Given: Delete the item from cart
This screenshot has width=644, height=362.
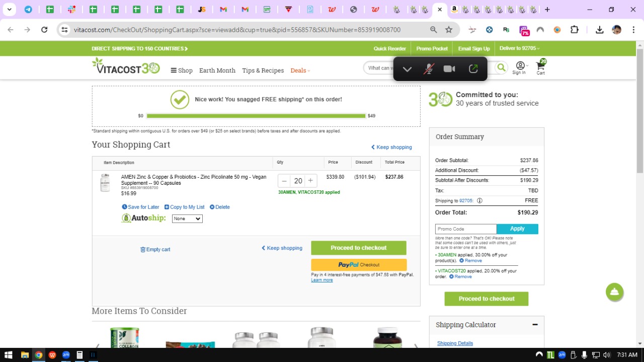Looking at the screenshot, I should pos(219,207).
